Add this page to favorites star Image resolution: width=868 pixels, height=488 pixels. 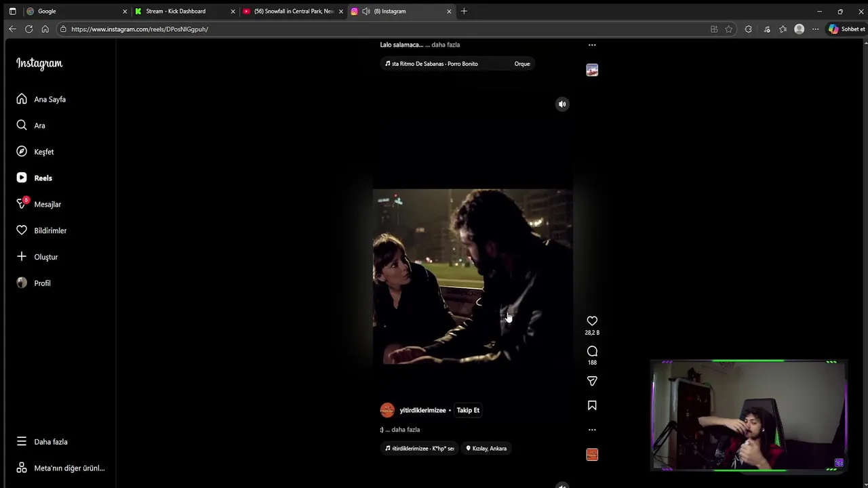729,29
